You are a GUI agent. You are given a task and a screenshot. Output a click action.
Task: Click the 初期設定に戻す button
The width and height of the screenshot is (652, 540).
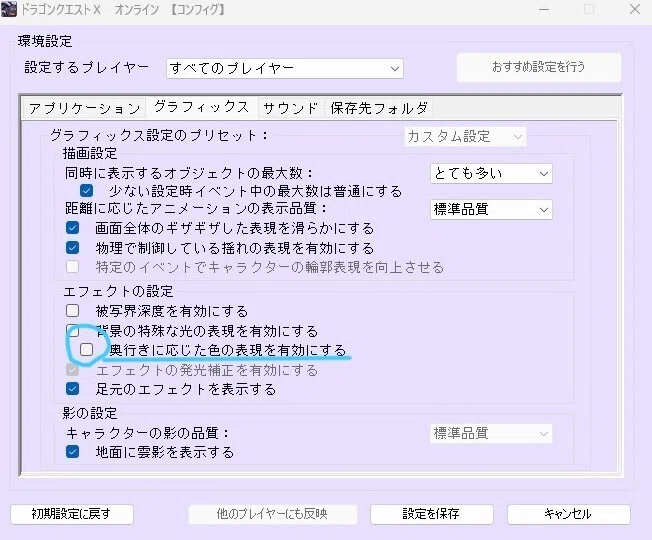pyautogui.click(x=72, y=514)
